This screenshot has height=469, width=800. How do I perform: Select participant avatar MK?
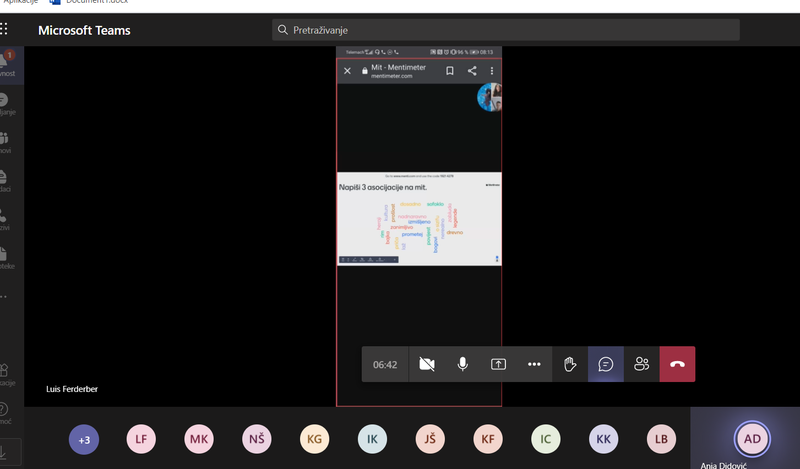(199, 439)
